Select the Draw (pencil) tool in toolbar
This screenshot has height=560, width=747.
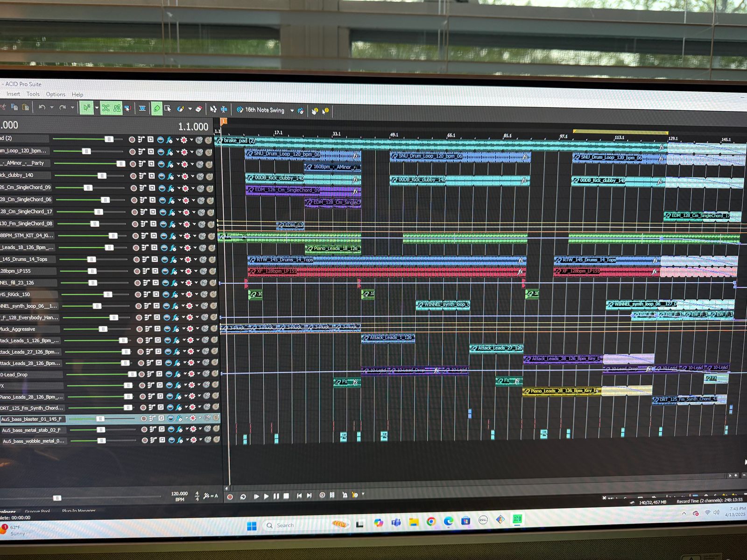point(156,109)
